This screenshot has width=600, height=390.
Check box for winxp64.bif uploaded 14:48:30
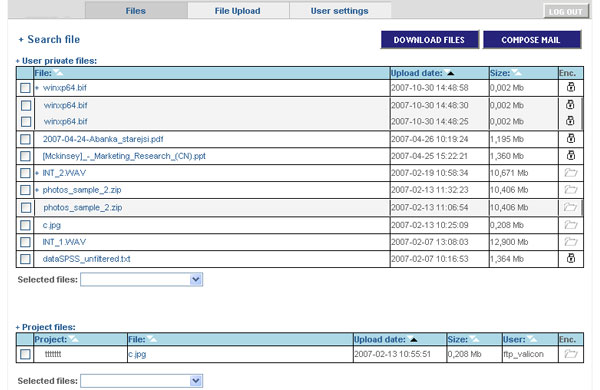pos(26,105)
